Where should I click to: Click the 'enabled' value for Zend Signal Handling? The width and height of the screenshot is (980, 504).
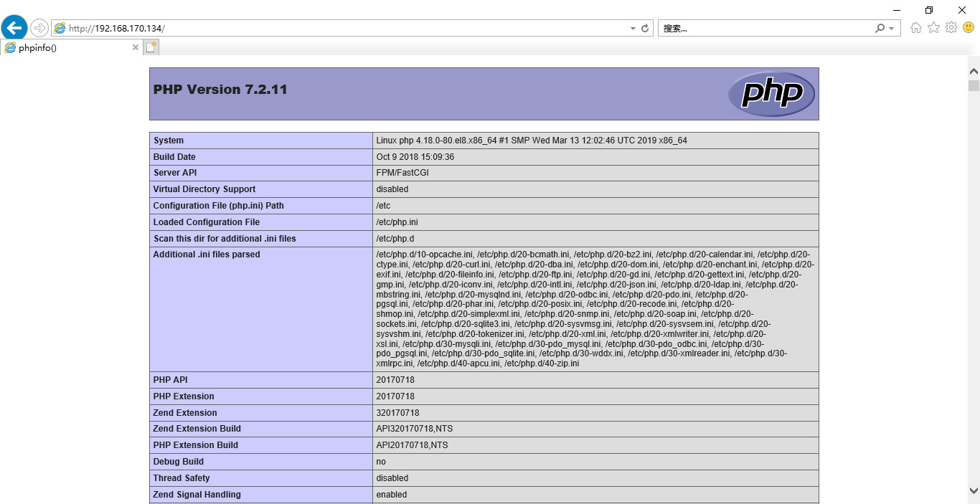392,495
